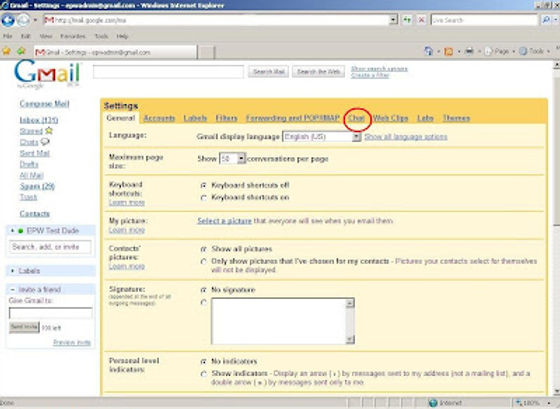Switch to the Accounts settings tab
Image resolution: width=560 pixels, height=409 pixels.
tap(159, 118)
